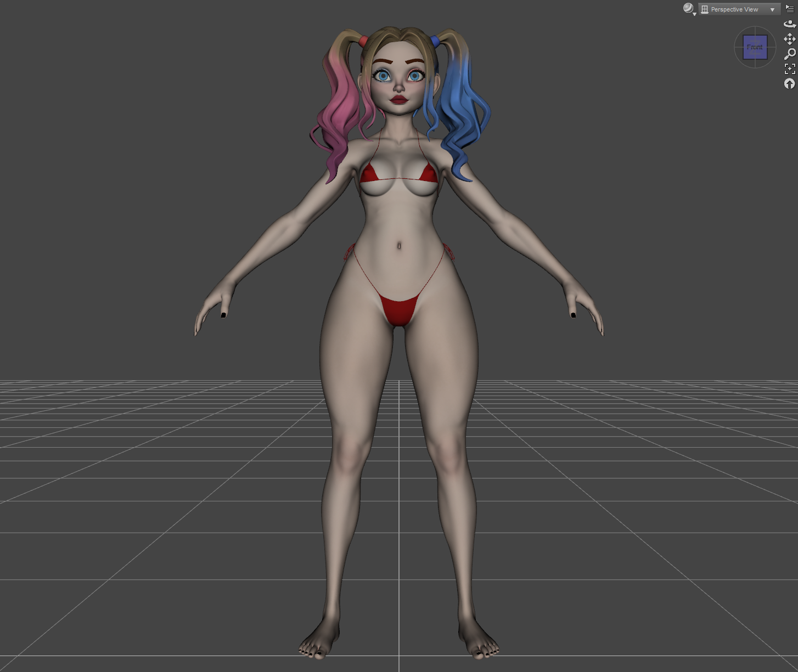
Task: Click the frame selection icon
Action: (790, 69)
